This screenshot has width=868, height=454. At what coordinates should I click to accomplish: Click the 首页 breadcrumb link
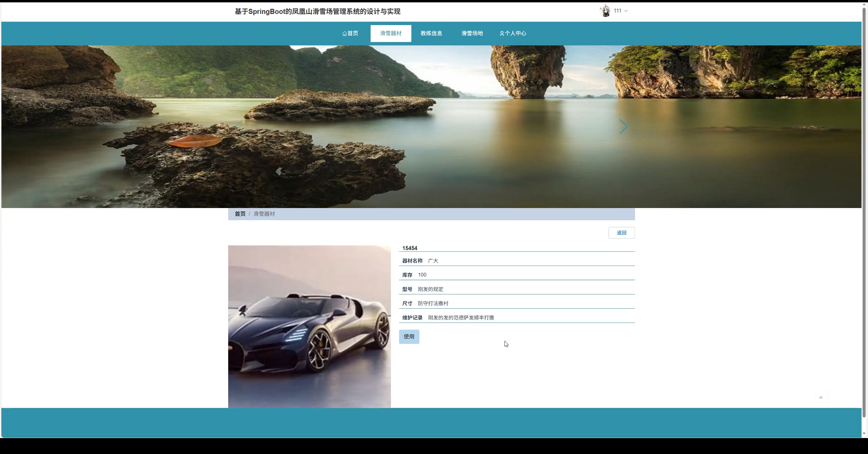[240, 214]
